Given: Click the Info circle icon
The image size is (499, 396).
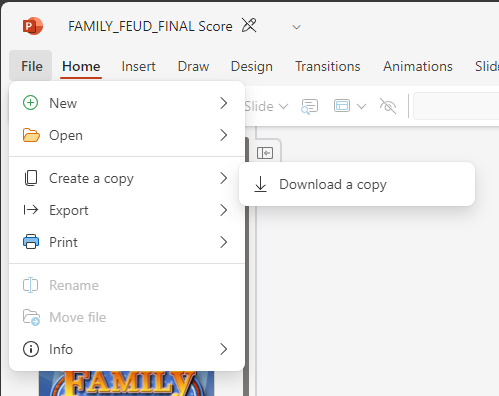Looking at the screenshot, I should pos(31,349).
